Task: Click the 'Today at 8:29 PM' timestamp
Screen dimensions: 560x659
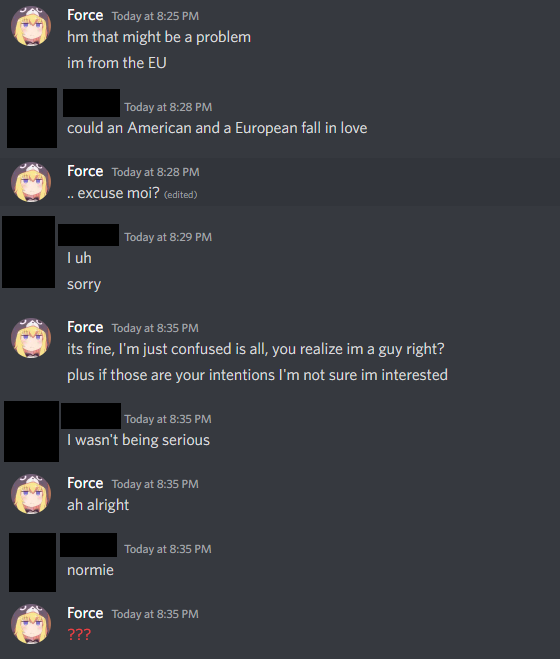Action: (x=168, y=237)
